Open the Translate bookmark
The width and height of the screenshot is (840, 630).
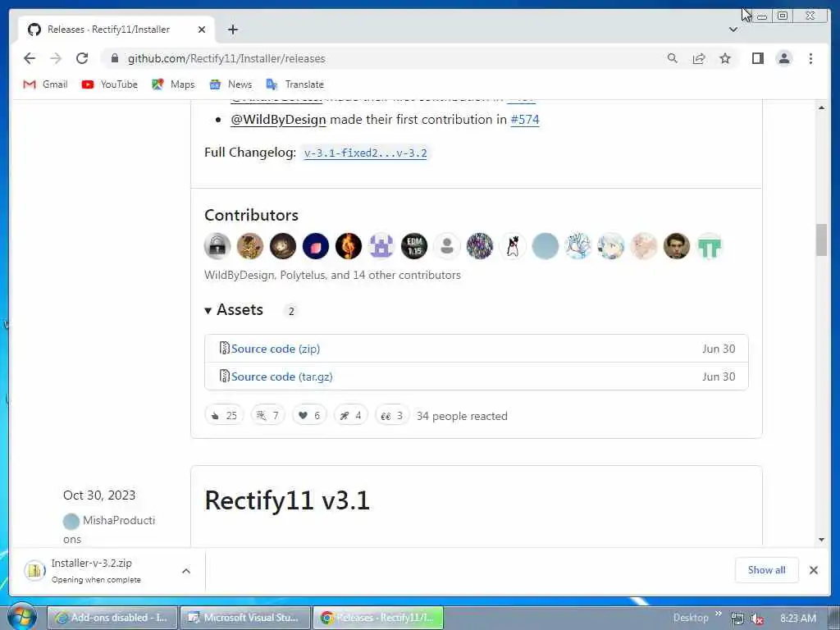pos(295,84)
